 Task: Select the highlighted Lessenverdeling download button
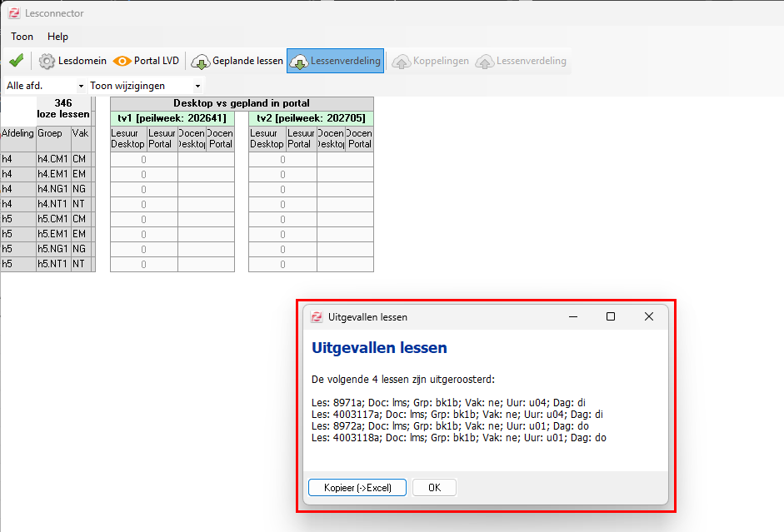[335, 61]
